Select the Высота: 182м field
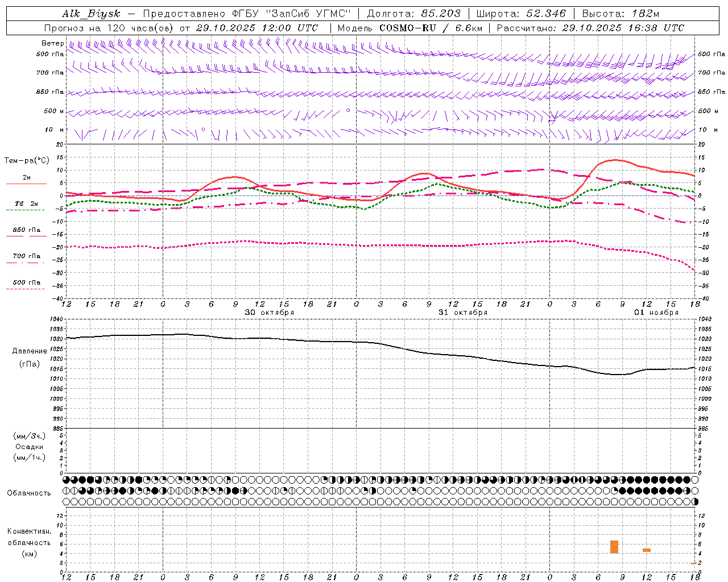 621,14
